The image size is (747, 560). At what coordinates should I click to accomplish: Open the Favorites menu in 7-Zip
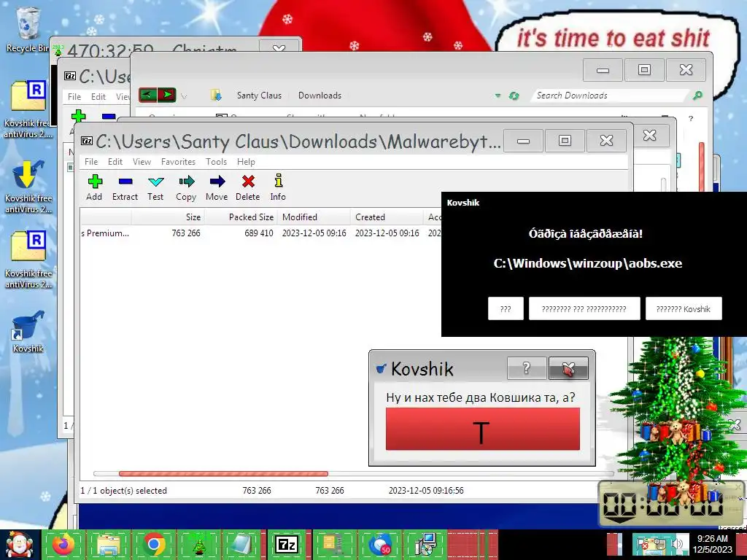point(178,162)
